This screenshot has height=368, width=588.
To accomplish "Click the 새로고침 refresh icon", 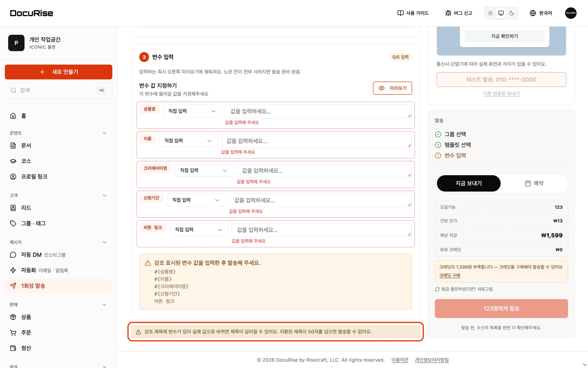I will 437,289.
